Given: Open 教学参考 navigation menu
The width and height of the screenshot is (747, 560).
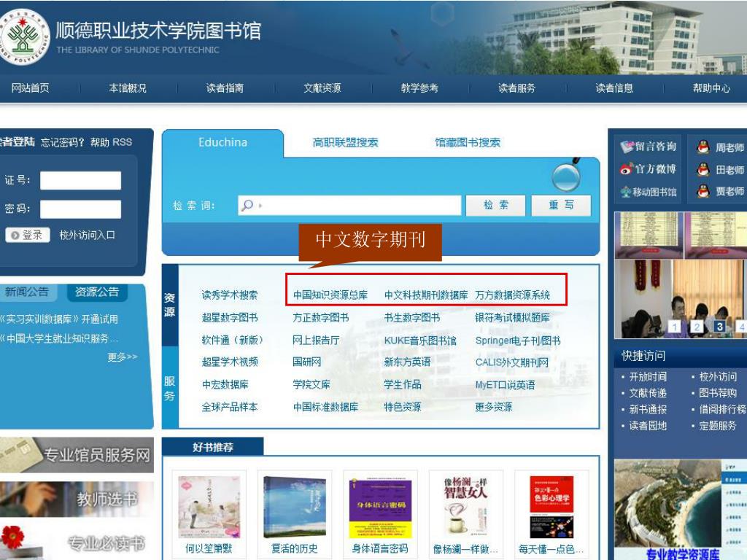Looking at the screenshot, I should click(419, 88).
